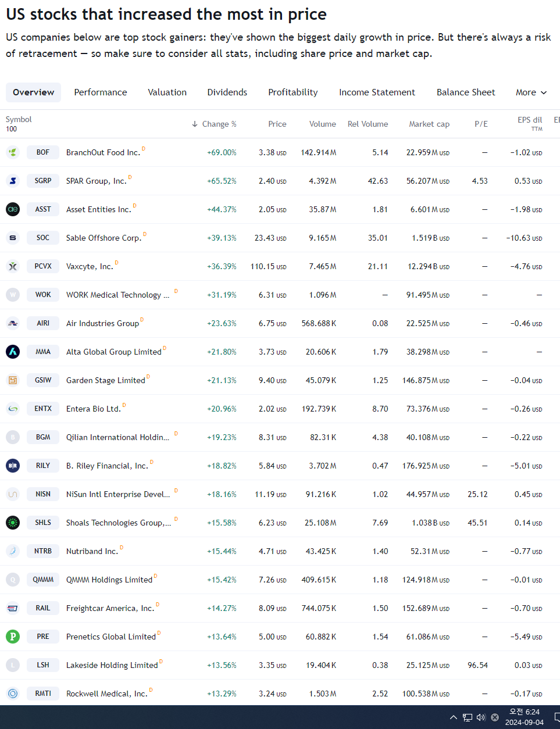
Task: Click the Sable Offshore logo icon
Action: (x=13, y=238)
